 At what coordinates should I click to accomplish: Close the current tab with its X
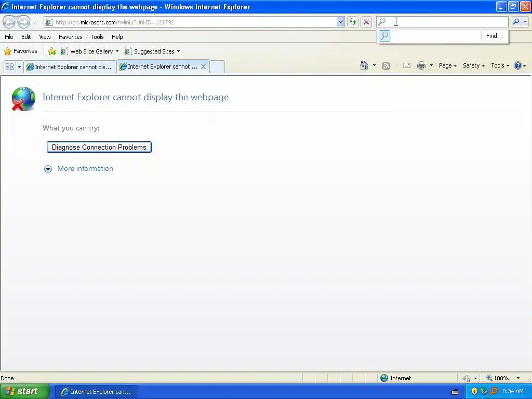(x=203, y=66)
